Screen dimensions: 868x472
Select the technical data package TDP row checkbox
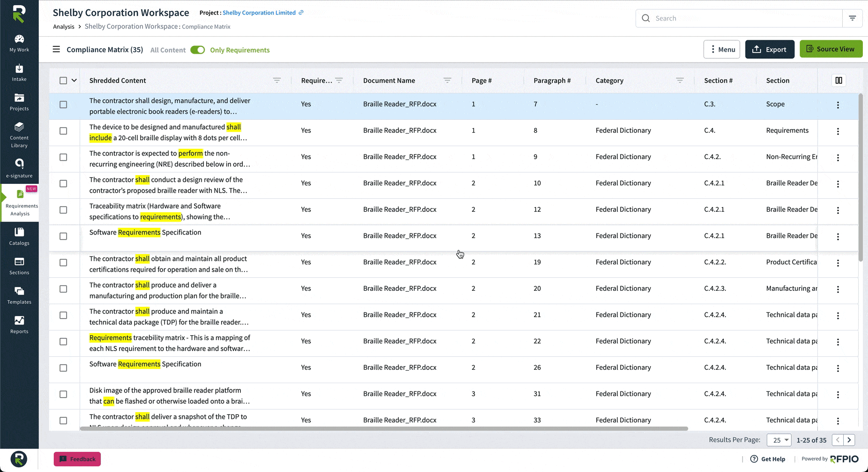click(x=63, y=315)
